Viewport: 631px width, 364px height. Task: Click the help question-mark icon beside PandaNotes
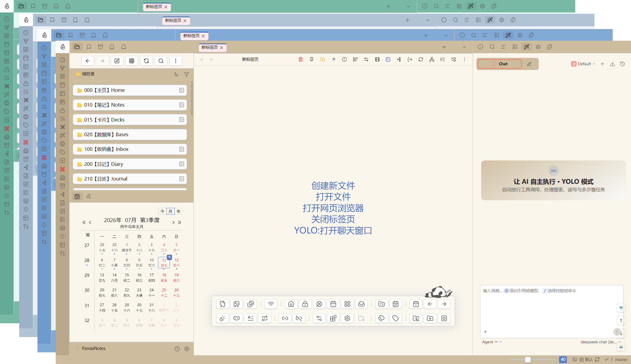(x=177, y=349)
